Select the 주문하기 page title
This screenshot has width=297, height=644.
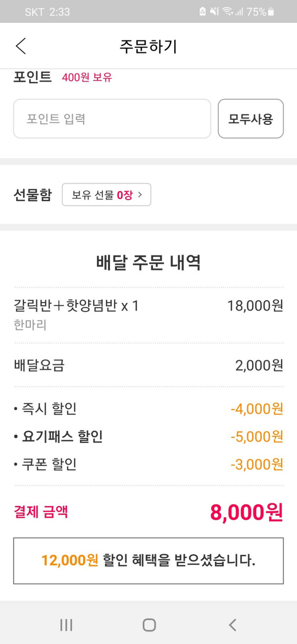tap(148, 46)
